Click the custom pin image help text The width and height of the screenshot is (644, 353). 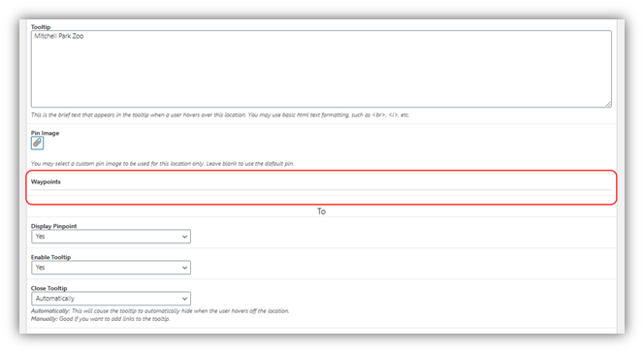(162, 163)
